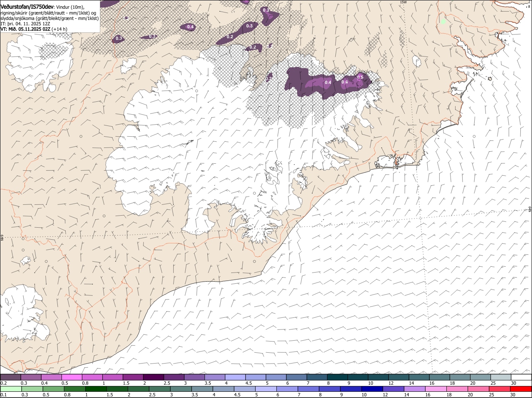Image resolution: width=532 pixels, height=398 pixels.
Task: Pick the upper legend swatch labeled 4
Action: pyautogui.click(x=234, y=377)
